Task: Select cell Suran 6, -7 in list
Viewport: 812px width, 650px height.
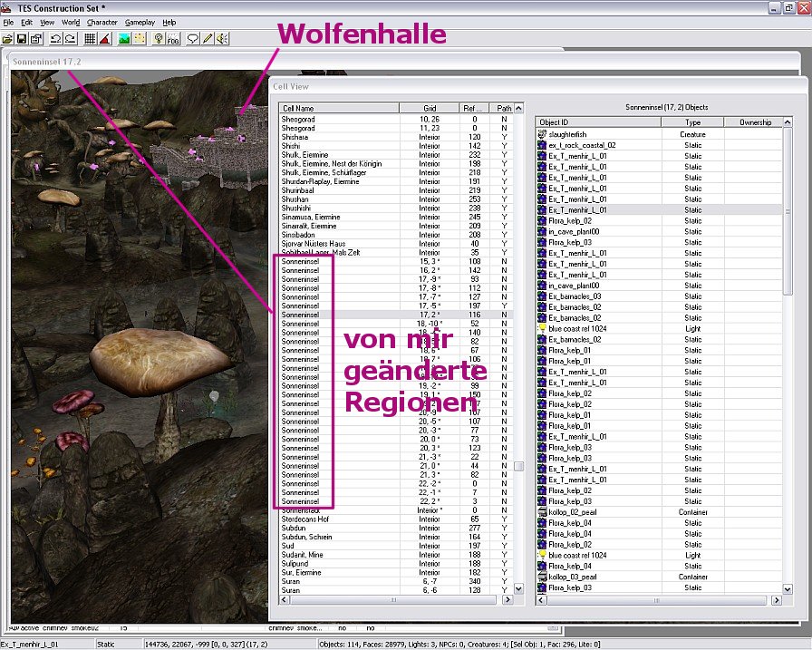Action: (290, 582)
